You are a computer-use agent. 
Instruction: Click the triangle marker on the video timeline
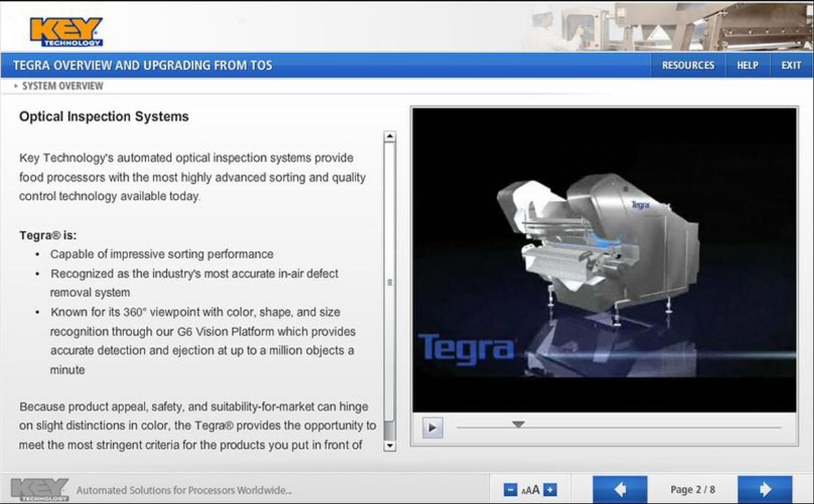tap(519, 424)
